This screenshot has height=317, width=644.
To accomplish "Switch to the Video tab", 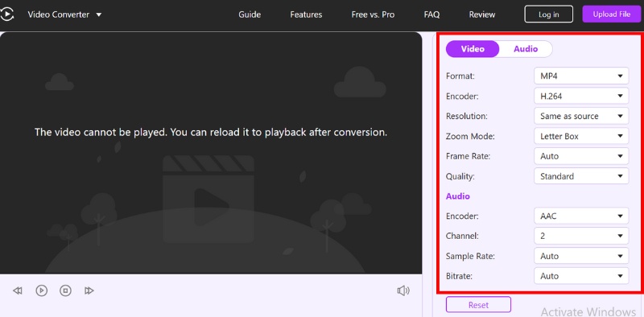I will pyautogui.click(x=473, y=49).
